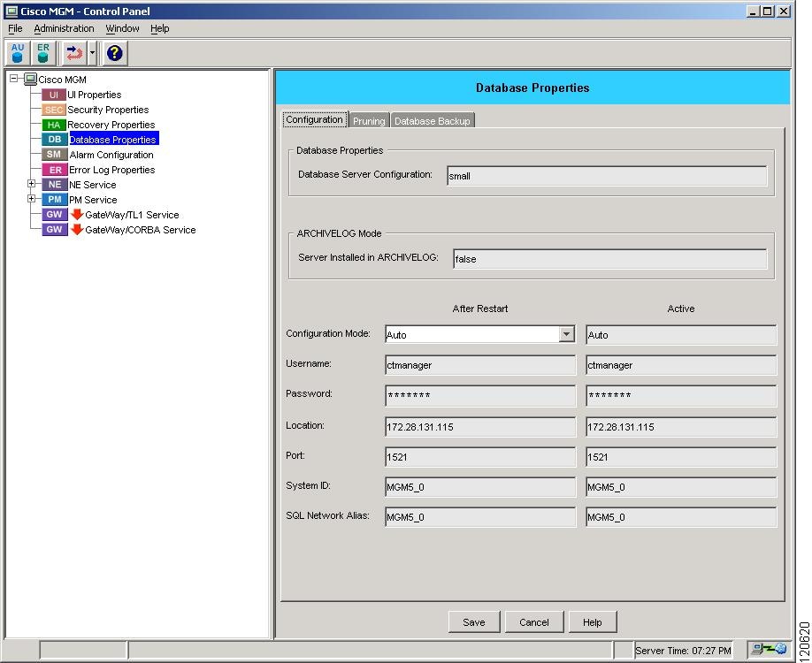Click the Active Username field

click(x=681, y=365)
